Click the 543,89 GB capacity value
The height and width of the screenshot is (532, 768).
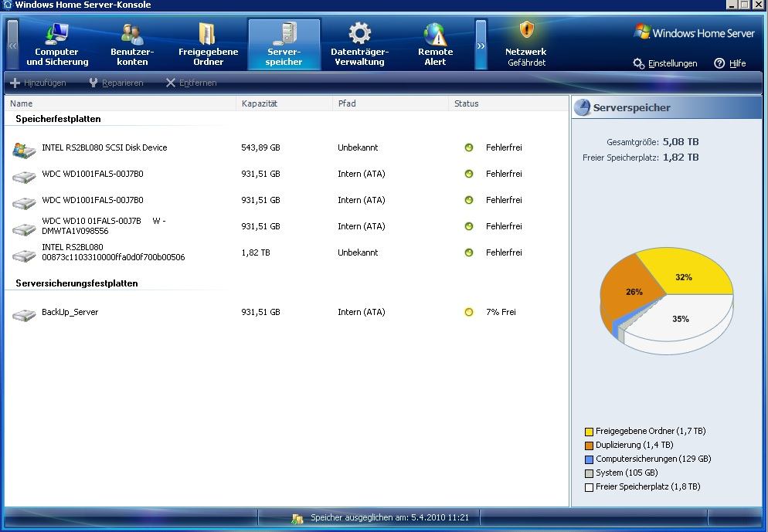pos(260,147)
